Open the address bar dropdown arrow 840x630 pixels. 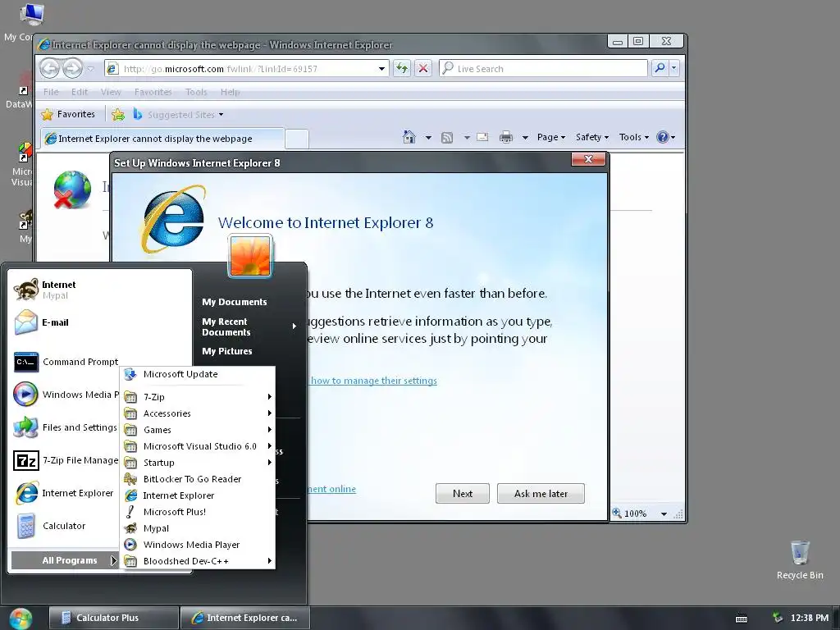381,69
